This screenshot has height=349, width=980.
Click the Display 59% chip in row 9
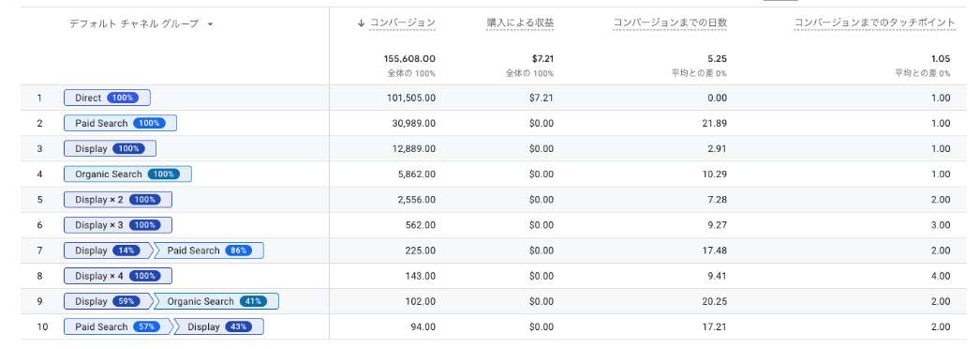click(108, 301)
